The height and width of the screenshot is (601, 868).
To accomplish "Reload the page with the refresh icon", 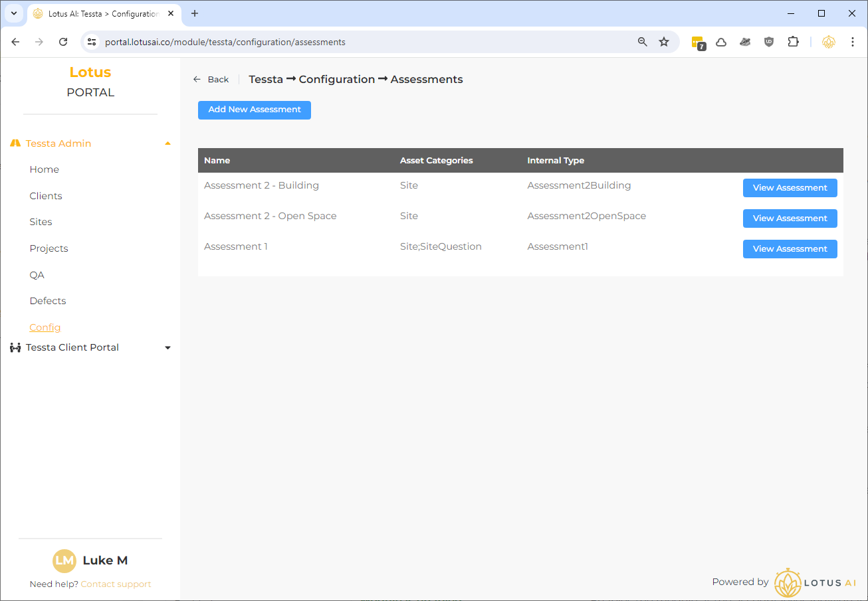I will [x=63, y=42].
